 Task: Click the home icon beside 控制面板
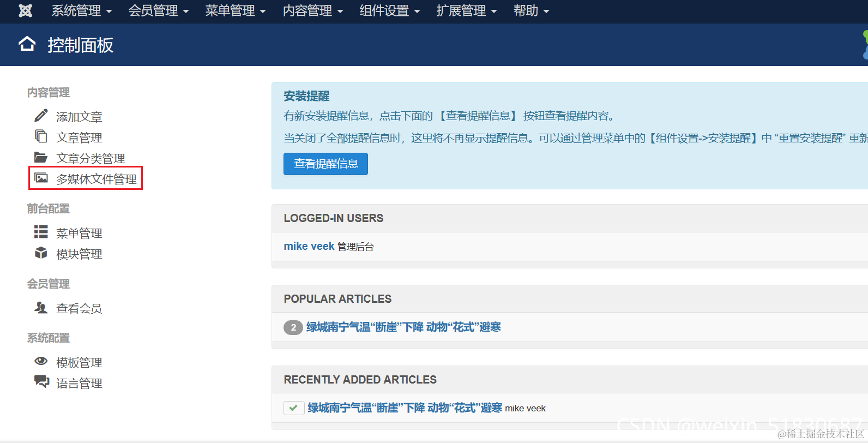[x=27, y=44]
